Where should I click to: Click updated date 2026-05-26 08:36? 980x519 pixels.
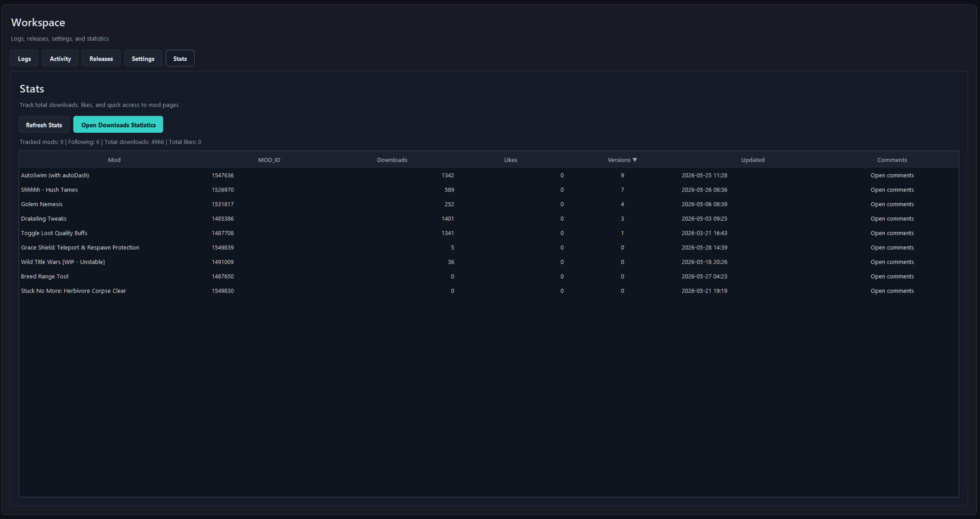(704, 190)
